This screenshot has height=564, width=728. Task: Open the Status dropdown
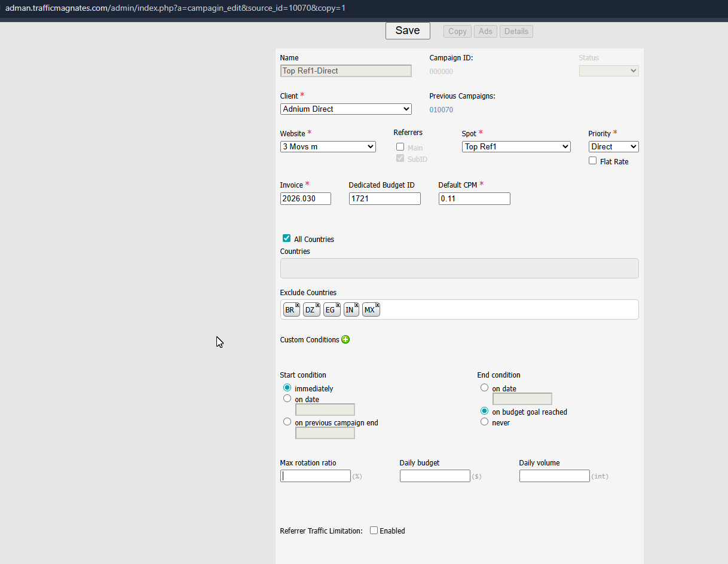coord(609,70)
